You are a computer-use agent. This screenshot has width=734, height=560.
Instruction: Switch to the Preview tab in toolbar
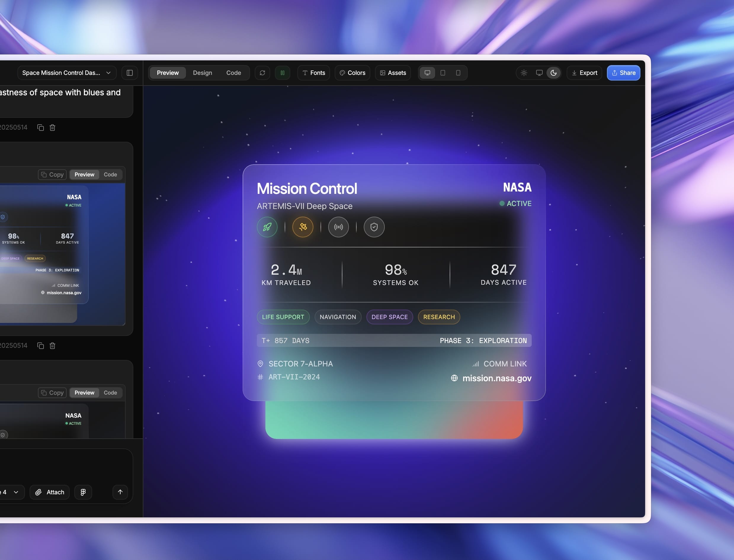click(167, 73)
